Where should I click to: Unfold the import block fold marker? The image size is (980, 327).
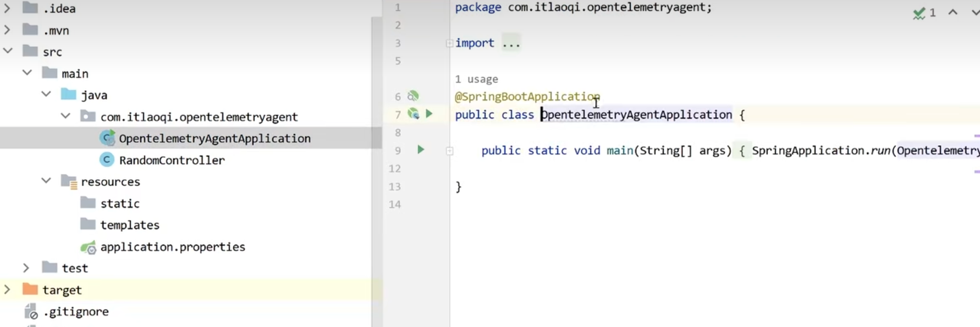(x=449, y=43)
